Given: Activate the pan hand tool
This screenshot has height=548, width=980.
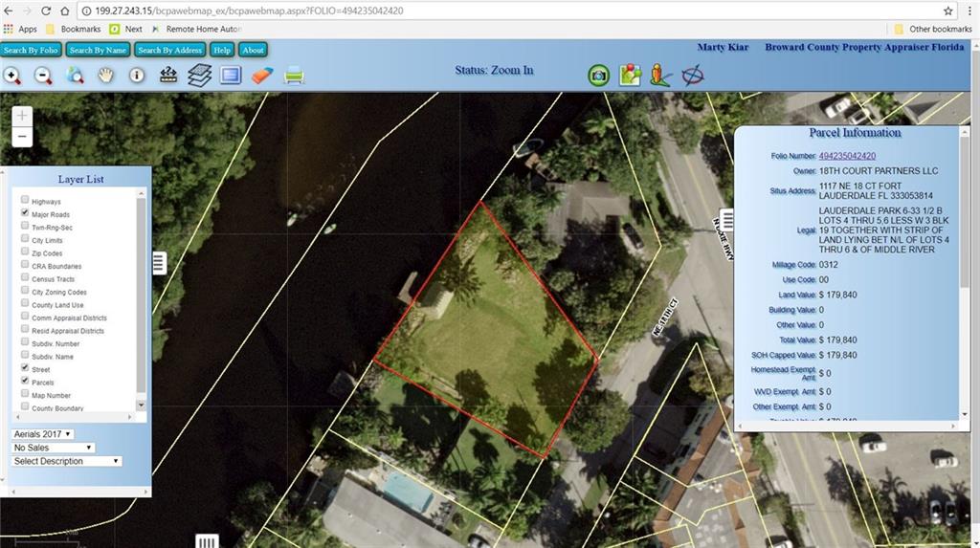Looking at the screenshot, I should [105, 76].
